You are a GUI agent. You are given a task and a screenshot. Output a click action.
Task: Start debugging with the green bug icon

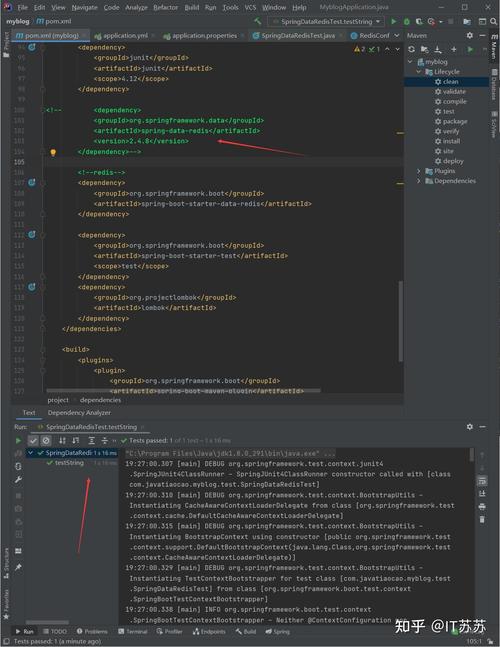[x=406, y=21]
